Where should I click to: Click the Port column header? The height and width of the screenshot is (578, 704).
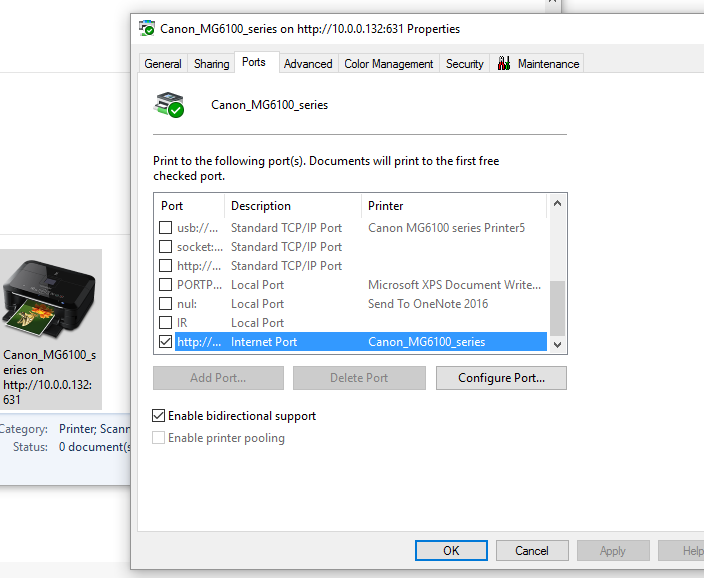click(189, 206)
